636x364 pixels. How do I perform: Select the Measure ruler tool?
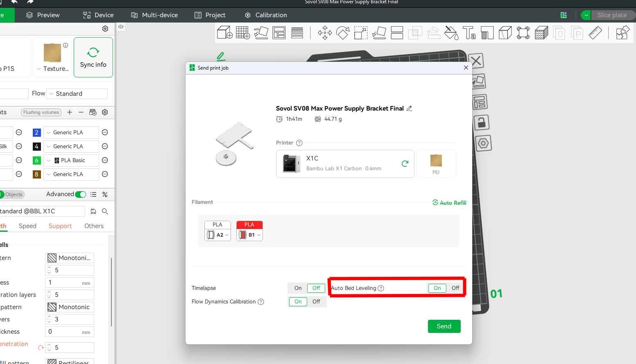point(595,32)
